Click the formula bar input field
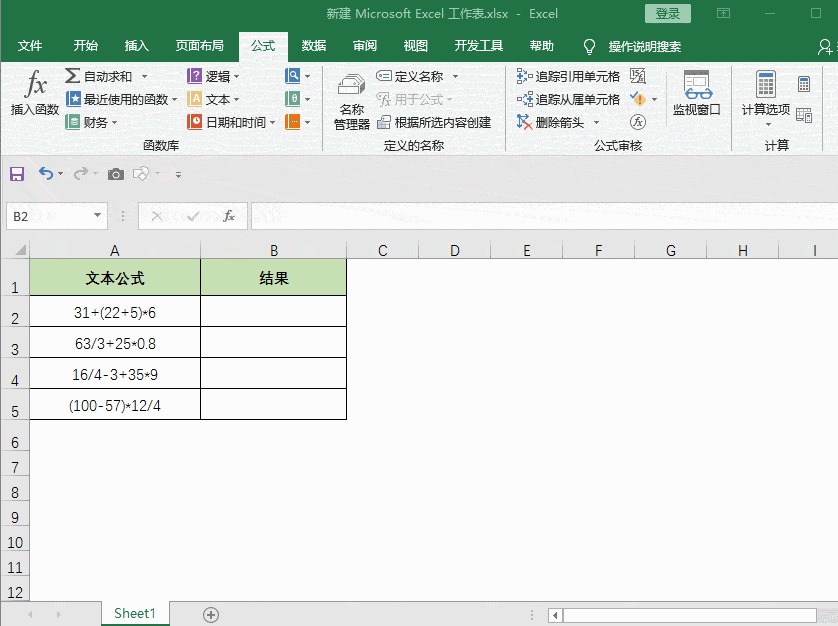The height and width of the screenshot is (626, 838). coord(544,216)
